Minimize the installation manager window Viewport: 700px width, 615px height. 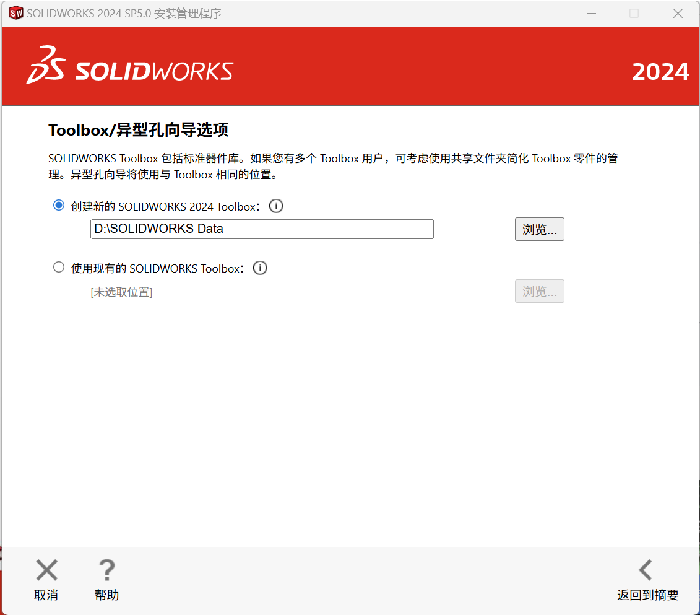click(592, 14)
